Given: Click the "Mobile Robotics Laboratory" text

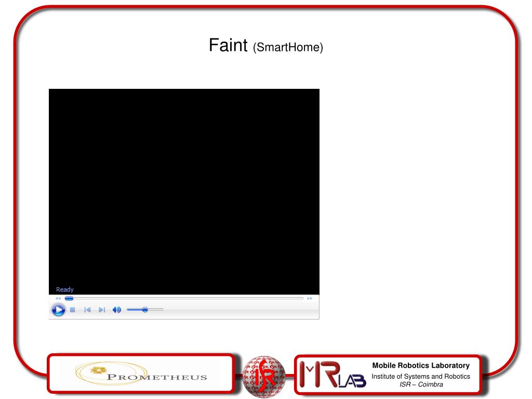Looking at the screenshot, I should [421, 365].
